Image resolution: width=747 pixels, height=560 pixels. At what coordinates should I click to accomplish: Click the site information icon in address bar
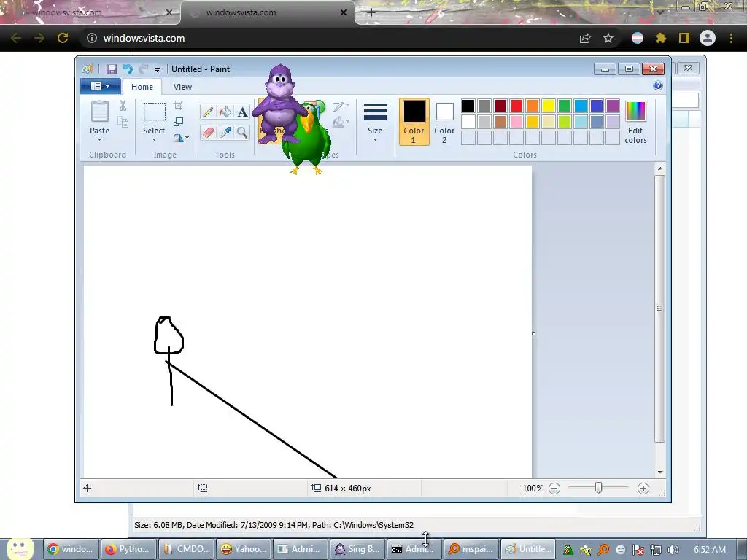91,38
